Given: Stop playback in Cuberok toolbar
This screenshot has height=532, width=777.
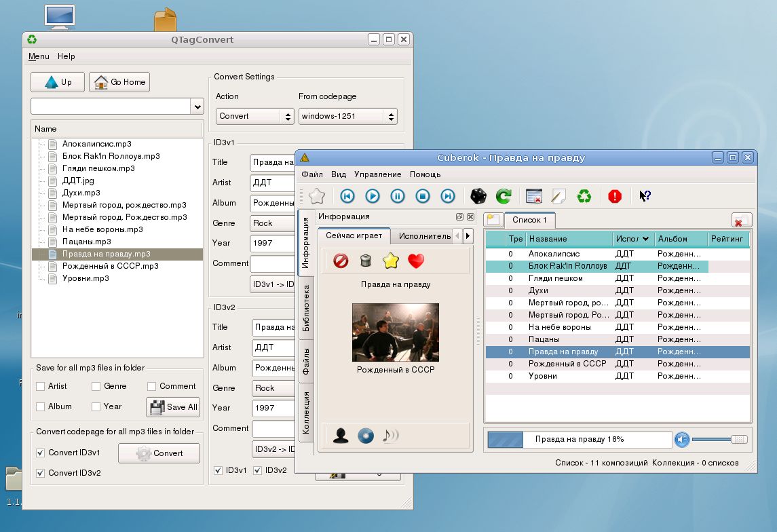Looking at the screenshot, I should tap(423, 196).
